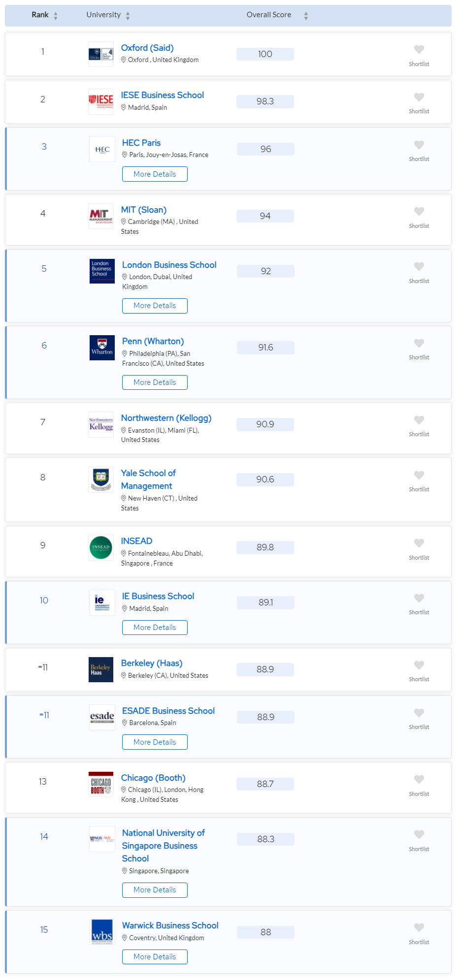Image resolution: width=459 pixels, height=980 pixels.
Task: Open the MIT (Sloan) link
Action: (x=144, y=210)
